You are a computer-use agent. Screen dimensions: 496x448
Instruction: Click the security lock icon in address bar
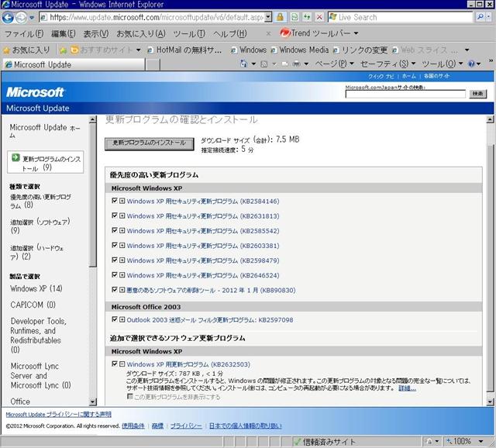pos(280,17)
